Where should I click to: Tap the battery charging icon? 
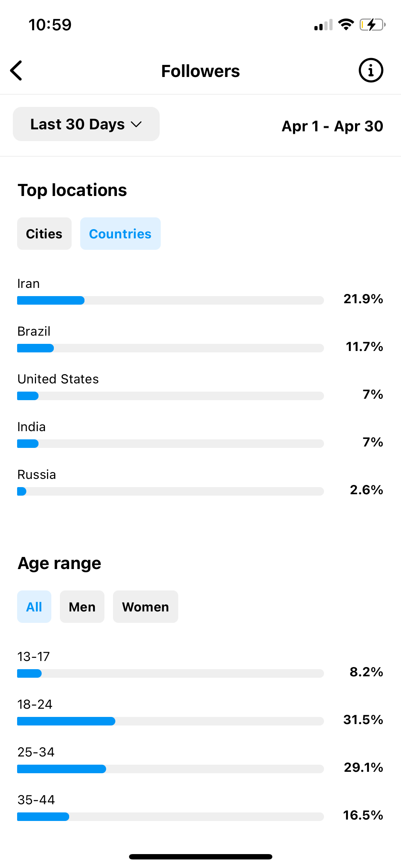click(x=372, y=25)
